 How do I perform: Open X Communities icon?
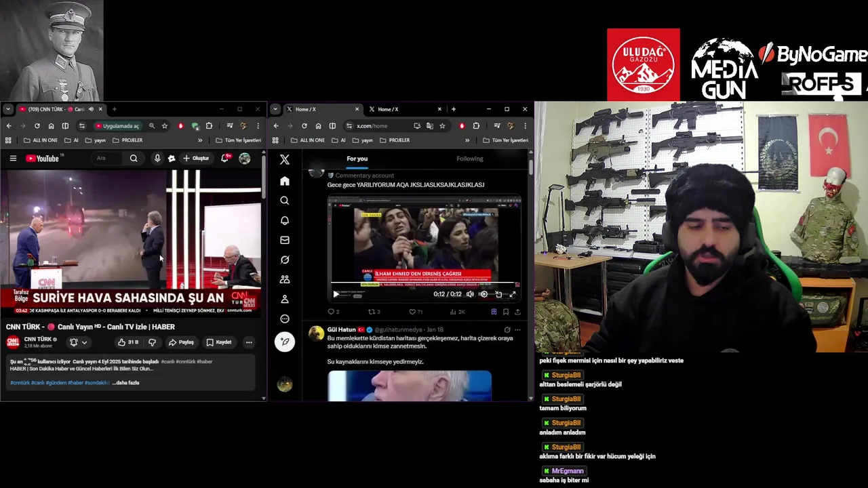(x=285, y=279)
